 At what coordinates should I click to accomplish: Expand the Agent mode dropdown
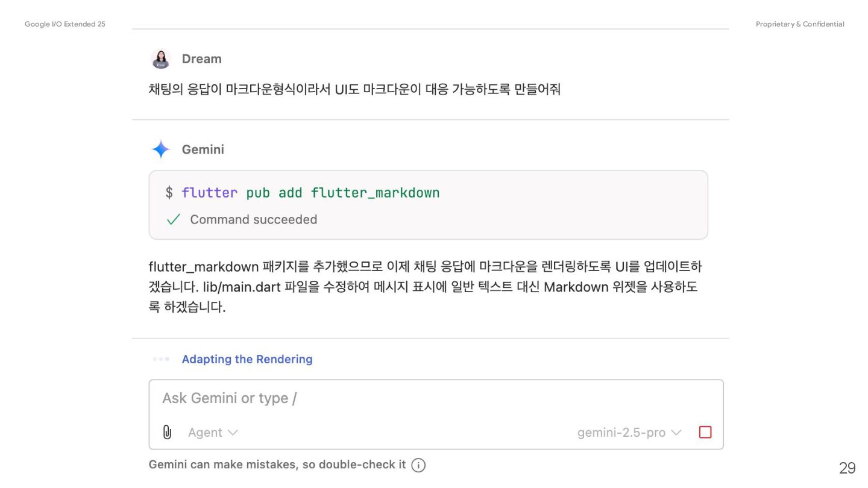tap(213, 433)
